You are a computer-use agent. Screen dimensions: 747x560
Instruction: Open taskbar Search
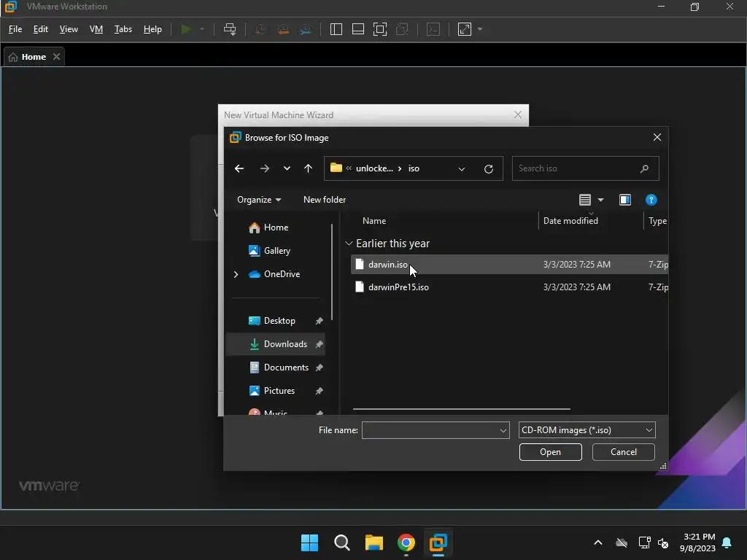(x=341, y=542)
